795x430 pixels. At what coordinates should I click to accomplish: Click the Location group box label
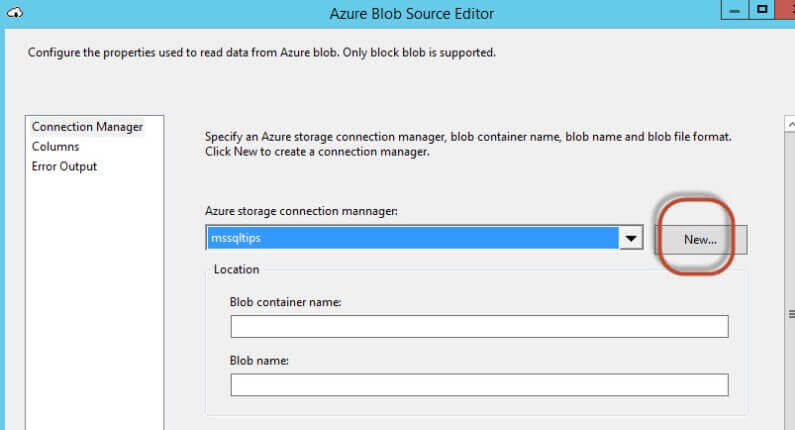click(236, 270)
